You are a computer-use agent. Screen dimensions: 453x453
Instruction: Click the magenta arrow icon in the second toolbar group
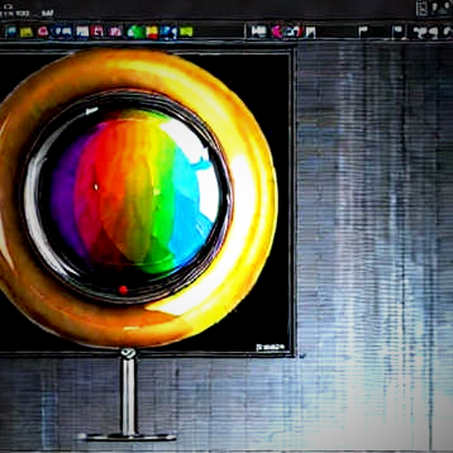click(277, 32)
